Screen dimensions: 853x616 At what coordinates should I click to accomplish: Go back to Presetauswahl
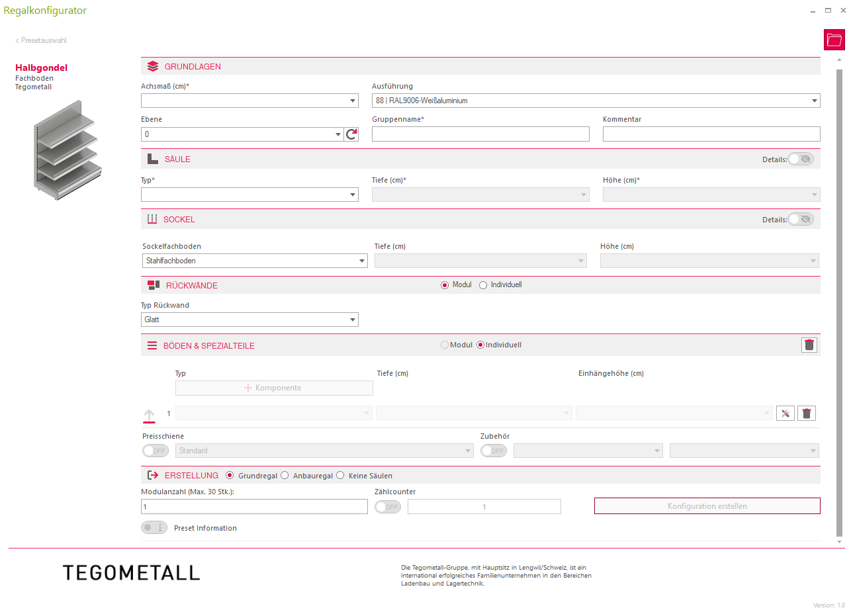click(x=41, y=40)
